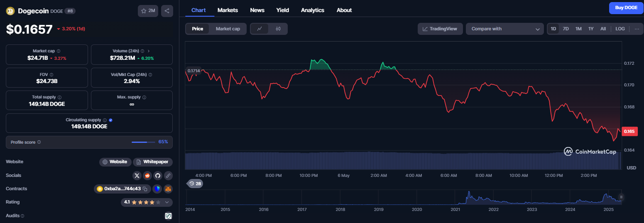Screen dimensions: 644x223
Task: Click the $728.21M volume value
Action: [122, 58]
